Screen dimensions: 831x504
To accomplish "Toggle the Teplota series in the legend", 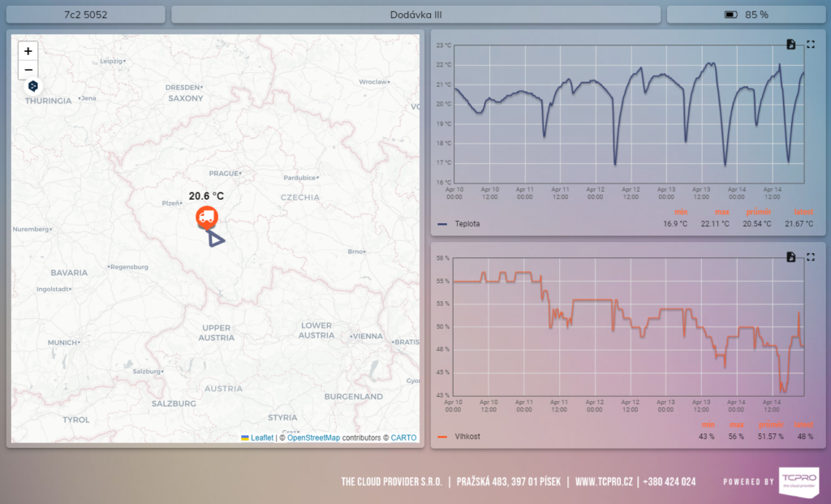I will (x=461, y=224).
